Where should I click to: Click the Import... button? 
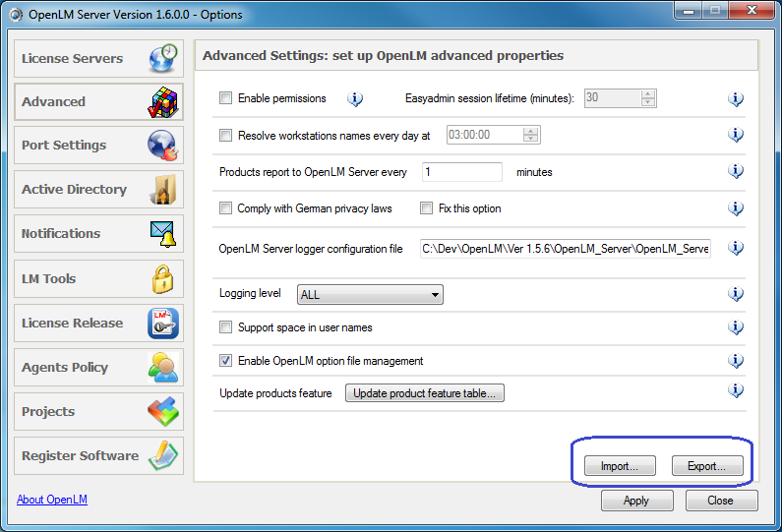pyautogui.click(x=620, y=466)
